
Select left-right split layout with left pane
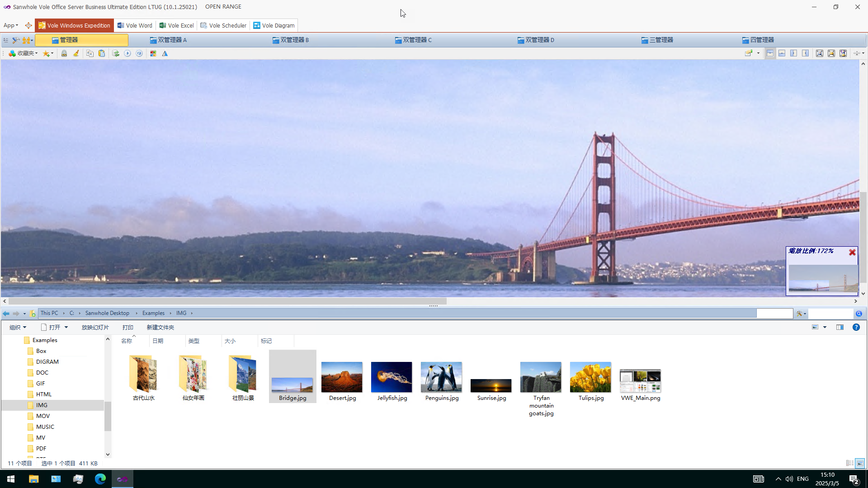coord(793,53)
